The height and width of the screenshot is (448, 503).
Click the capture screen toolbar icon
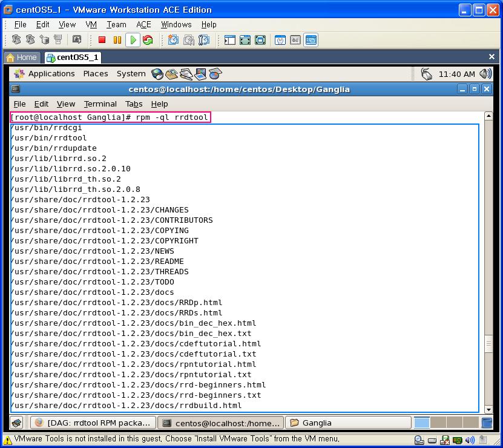[77, 39]
